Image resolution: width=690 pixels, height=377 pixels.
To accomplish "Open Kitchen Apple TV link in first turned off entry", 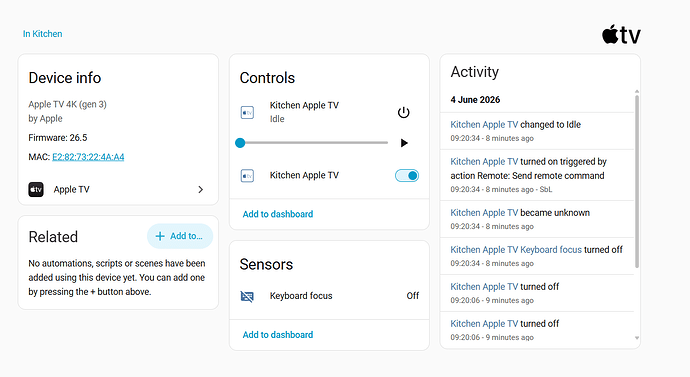I will (x=484, y=286).
